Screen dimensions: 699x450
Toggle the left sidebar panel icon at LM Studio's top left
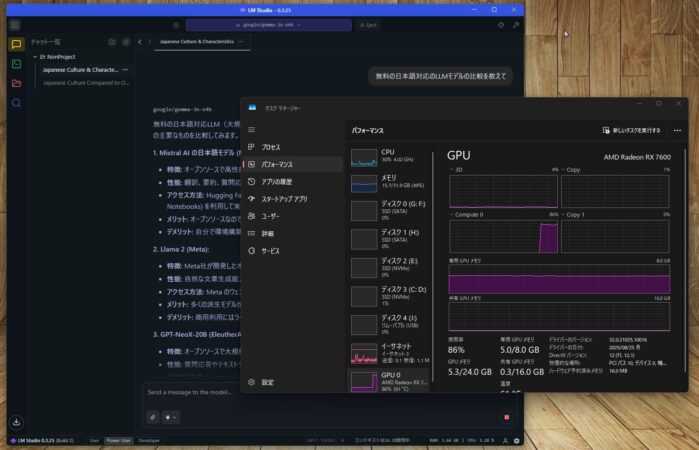pos(15,25)
